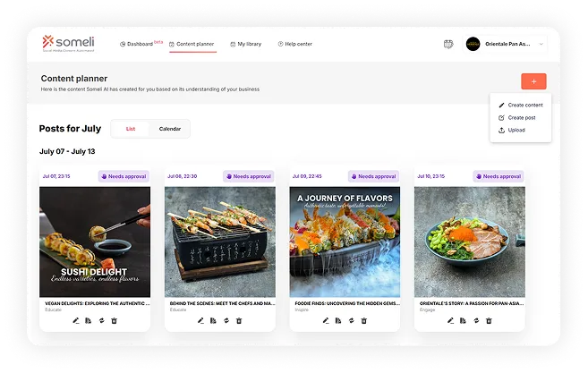Go to the Dashboard beta tab
This screenshot has width=588, height=373.
coord(141,44)
